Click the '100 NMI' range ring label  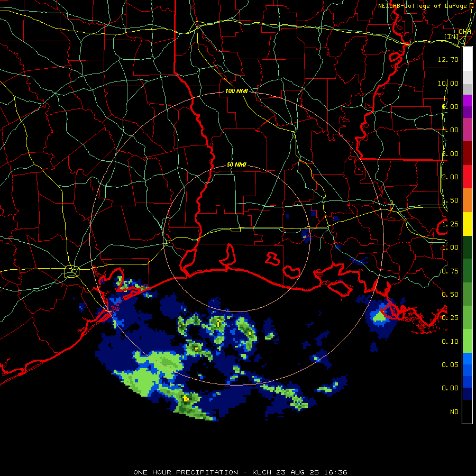[236, 91]
